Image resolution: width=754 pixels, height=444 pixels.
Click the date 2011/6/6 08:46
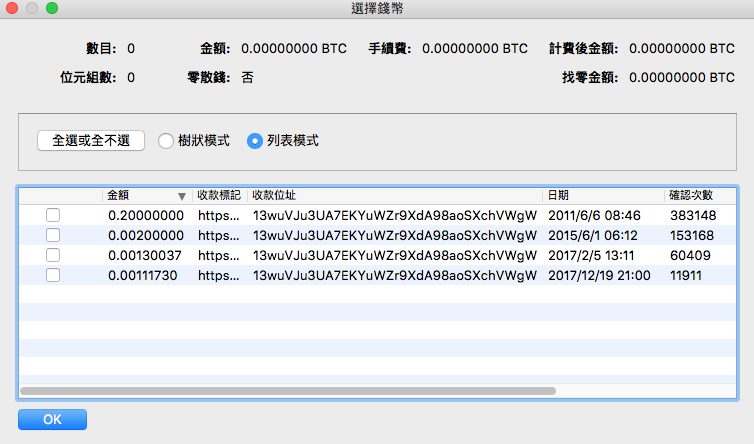(x=594, y=216)
